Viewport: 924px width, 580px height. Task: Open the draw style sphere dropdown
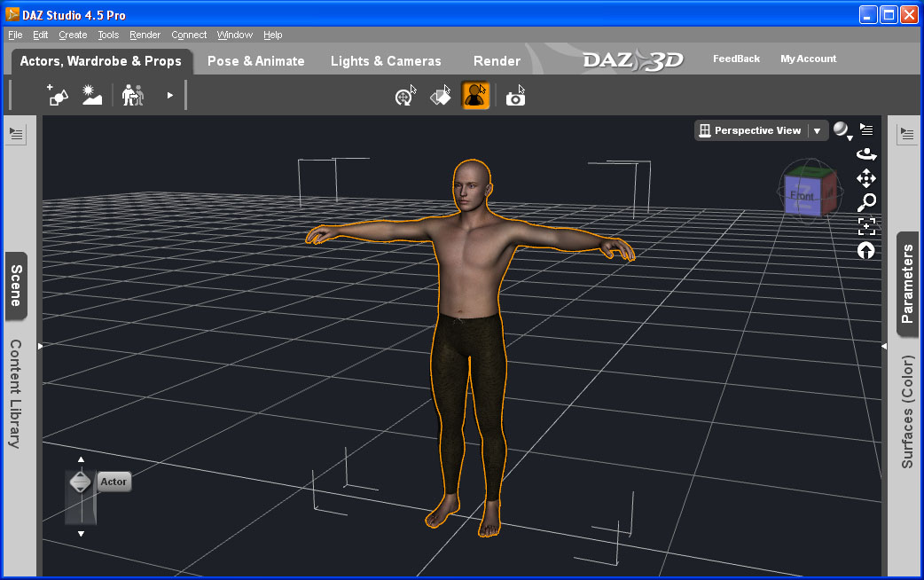[842, 131]
